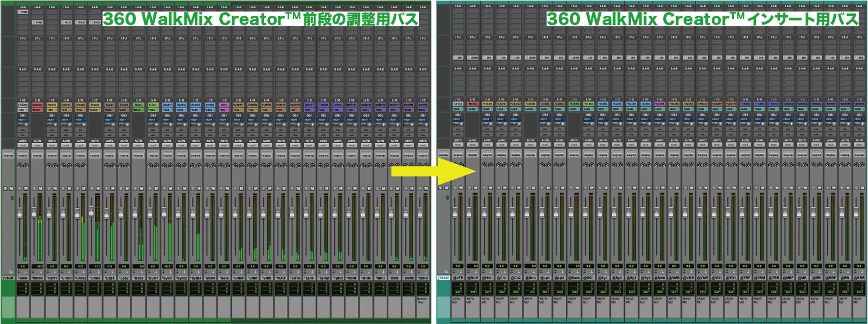
Task: Solo the *EGtr1 track in left mixer
Action: [149, 189]
